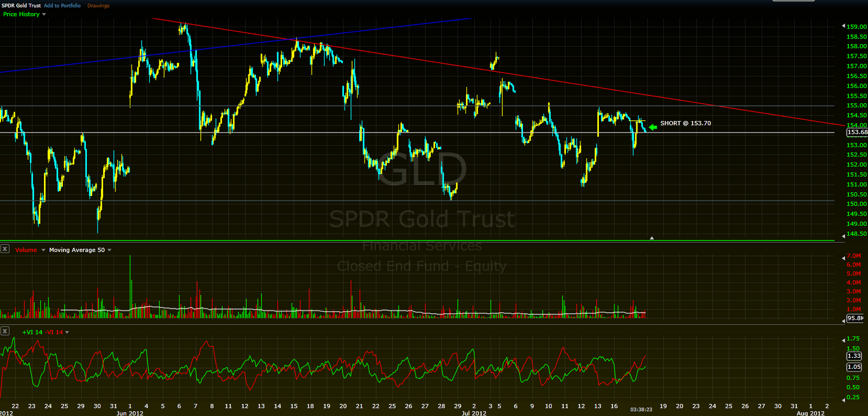Screen dimensions: 868x416
Task: Click the volume scale arrow near 7.0M
Action: click(x=843, y=257)
